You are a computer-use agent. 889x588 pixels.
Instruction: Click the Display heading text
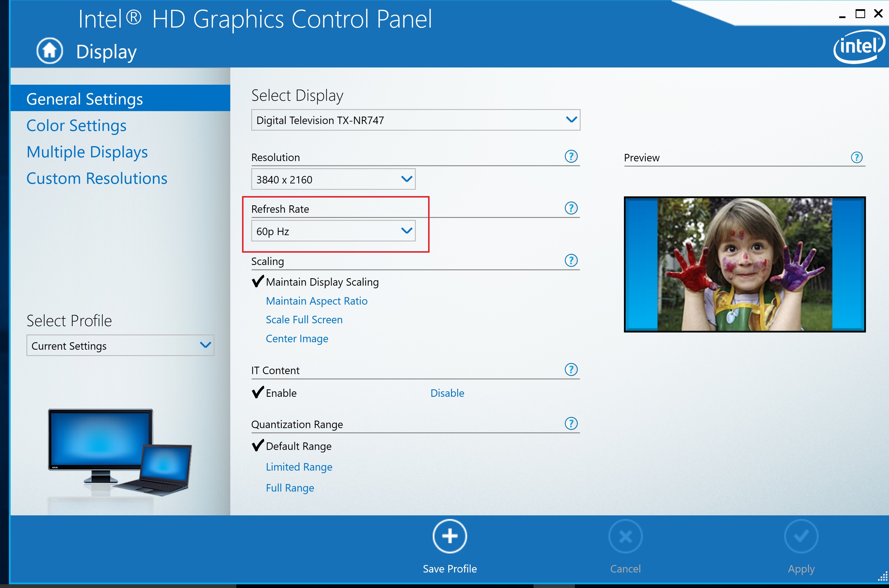106,52
